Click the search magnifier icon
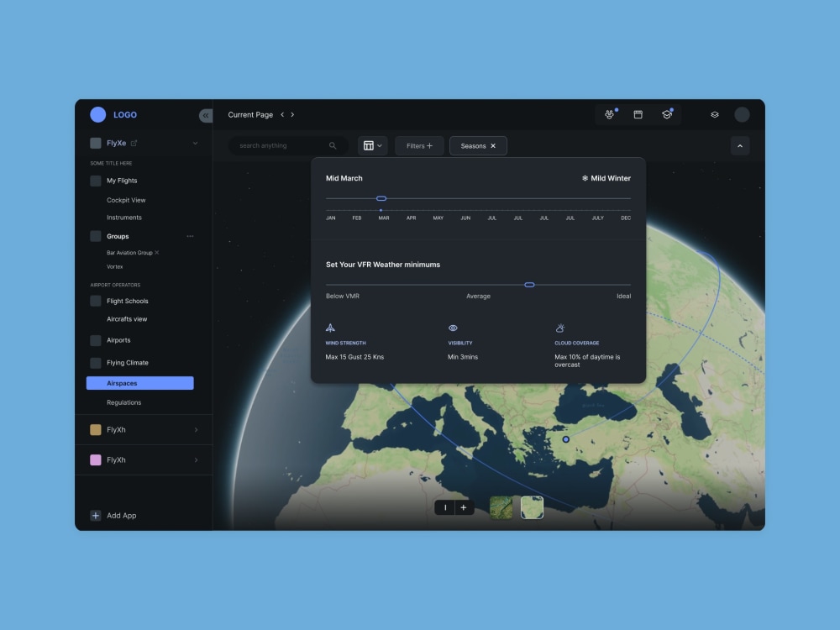Screen dimensions: 840x630 [x=333, y=145]
